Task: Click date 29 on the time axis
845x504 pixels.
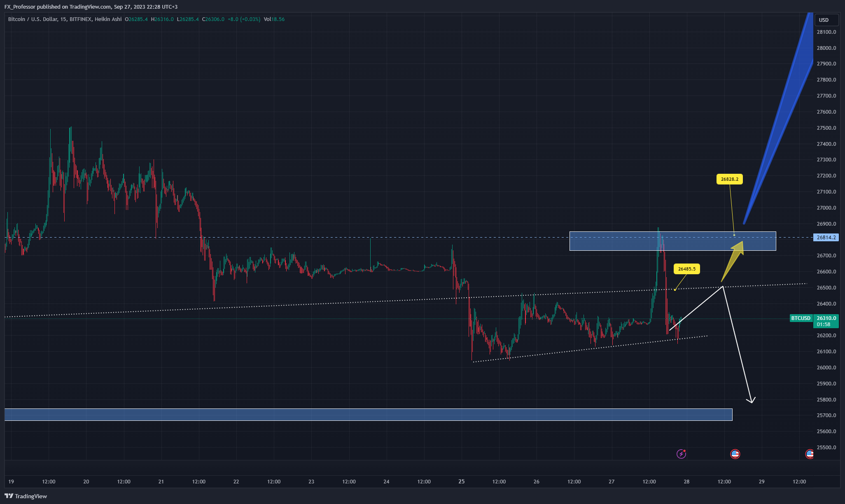Action: pos(761,481)
